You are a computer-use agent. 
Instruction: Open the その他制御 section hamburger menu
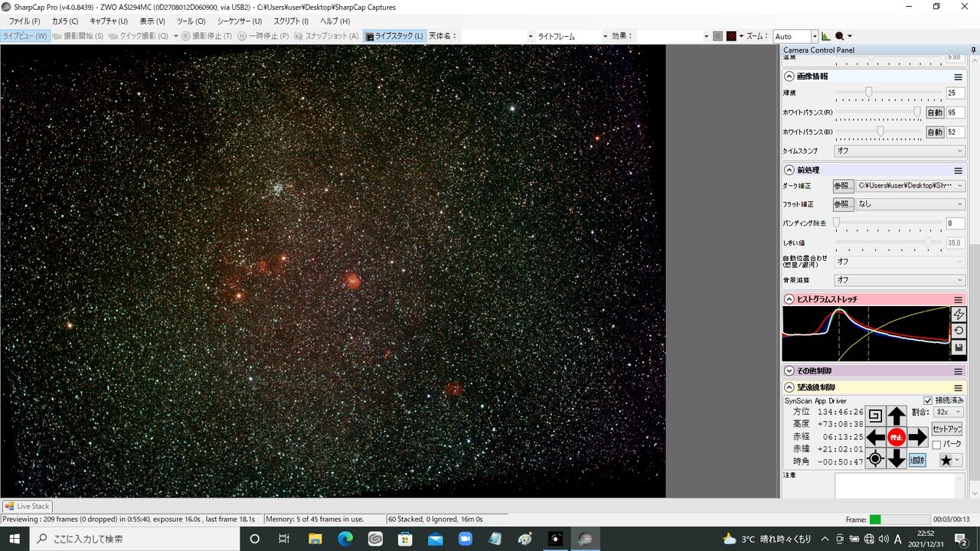[x=958, y=370]
